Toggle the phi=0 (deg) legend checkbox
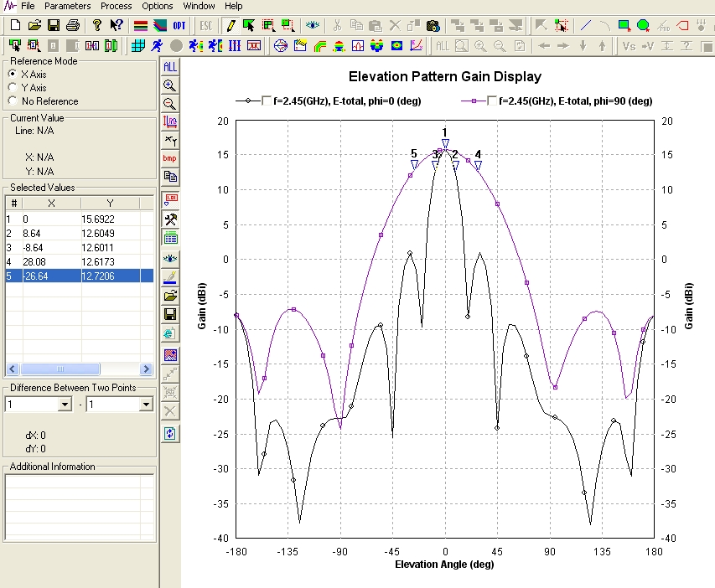The image size is (715, 588). [x=267, y=101]
